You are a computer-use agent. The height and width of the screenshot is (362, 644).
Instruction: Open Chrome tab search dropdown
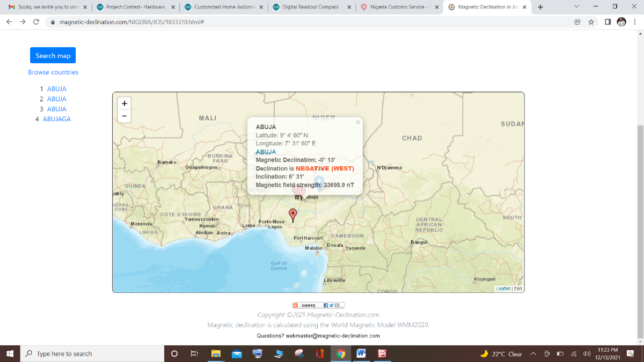point(576,6)
